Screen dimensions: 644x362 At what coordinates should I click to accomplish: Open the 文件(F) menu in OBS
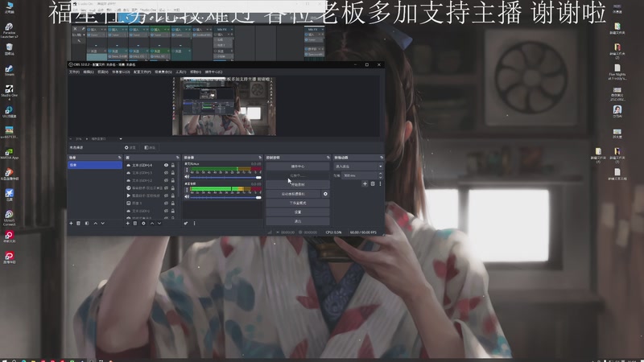pyautogui.click(x=74, y=72)
